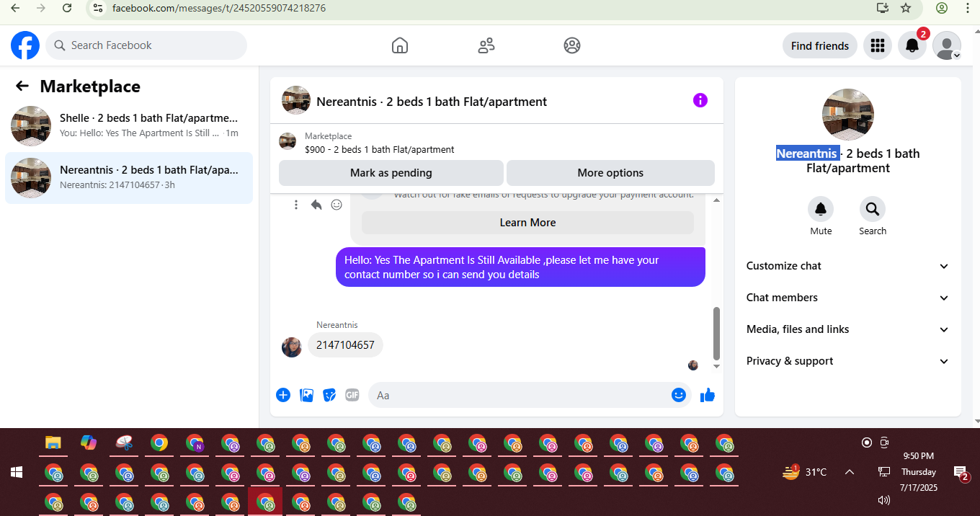This screenshot has width=980, height=516.
Task: Open the Groups icon in top navigation
Action: tap(572, 45)
